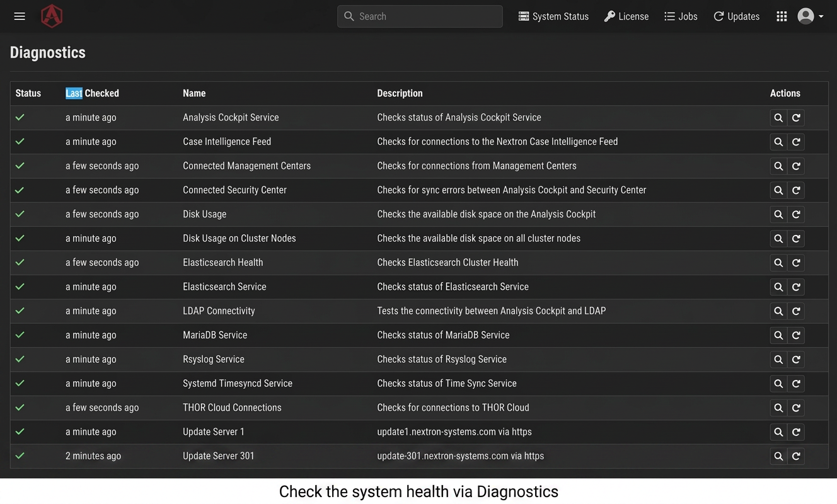The image size is (837, 504).
Task: Click "Checks status of MariaDB Service" description
Action: pos(443,335)
